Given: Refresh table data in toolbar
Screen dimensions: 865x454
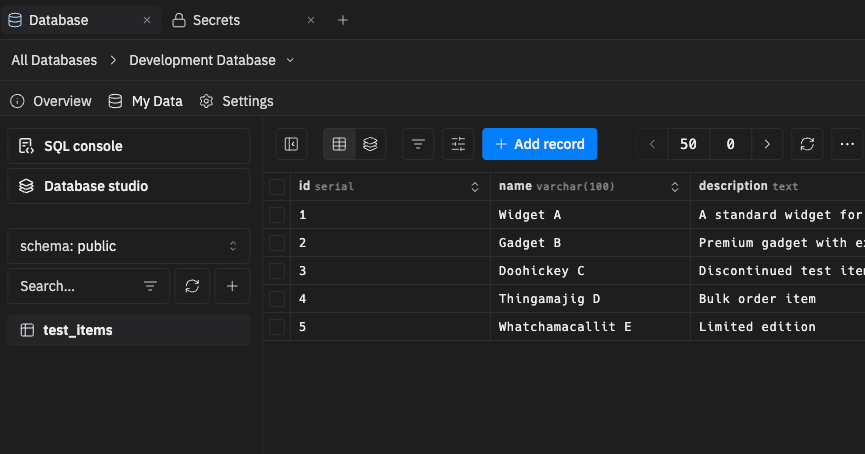Looking at the screenshot, I should point(807,144).
